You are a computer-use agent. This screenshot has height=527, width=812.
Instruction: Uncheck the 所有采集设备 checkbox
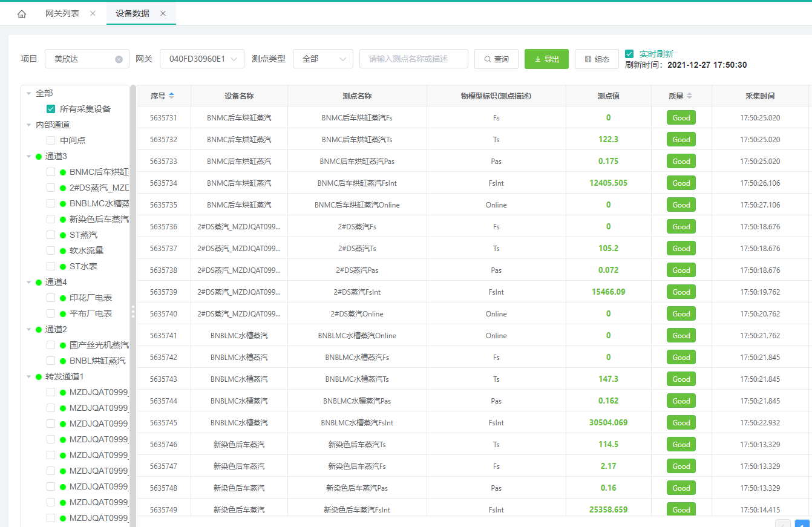51,109
